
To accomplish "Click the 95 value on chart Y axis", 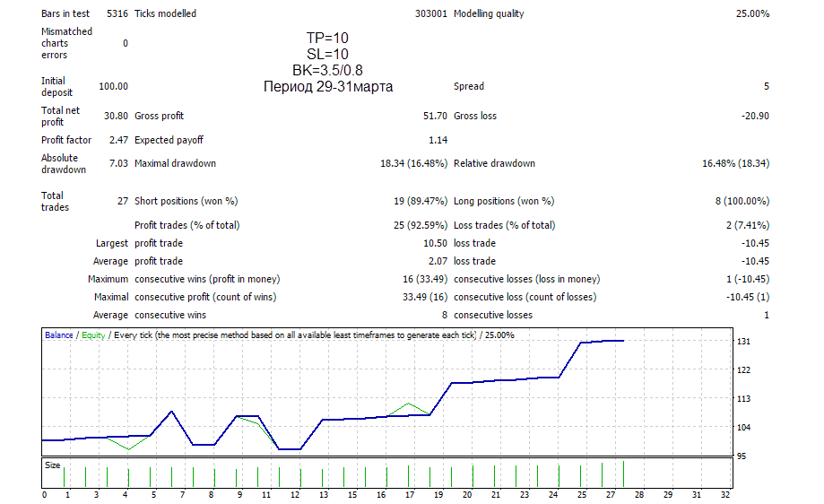I will [741, 456].
